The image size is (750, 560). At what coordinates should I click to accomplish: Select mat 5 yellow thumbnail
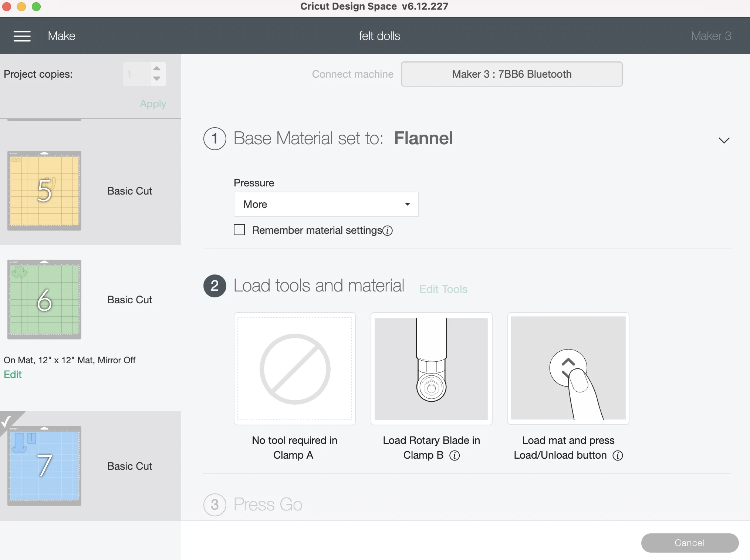tap(44, 190)
